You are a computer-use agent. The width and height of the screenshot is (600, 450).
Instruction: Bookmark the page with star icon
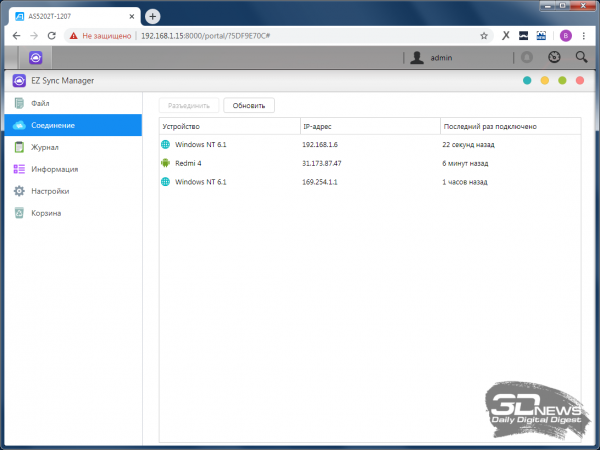tap(484, 35)
